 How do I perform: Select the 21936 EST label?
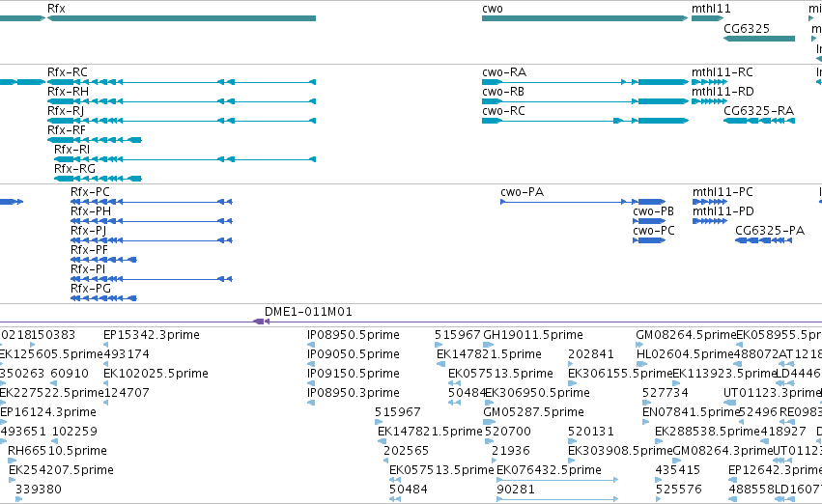tap(511, 451)
